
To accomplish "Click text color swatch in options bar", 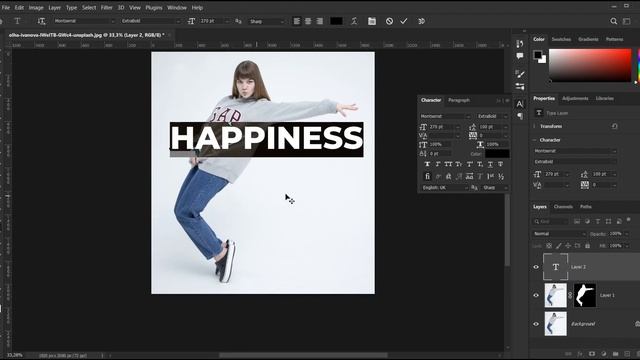I will 336,21.
